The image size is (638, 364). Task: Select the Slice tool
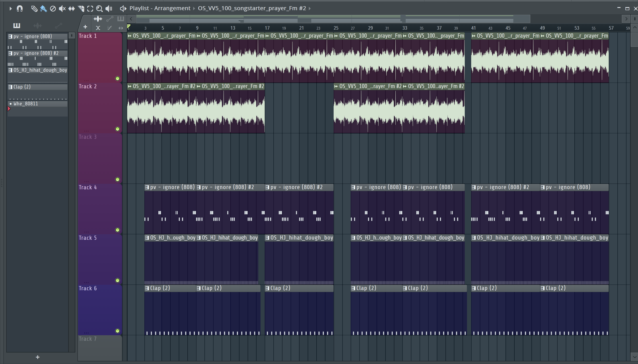81,9
